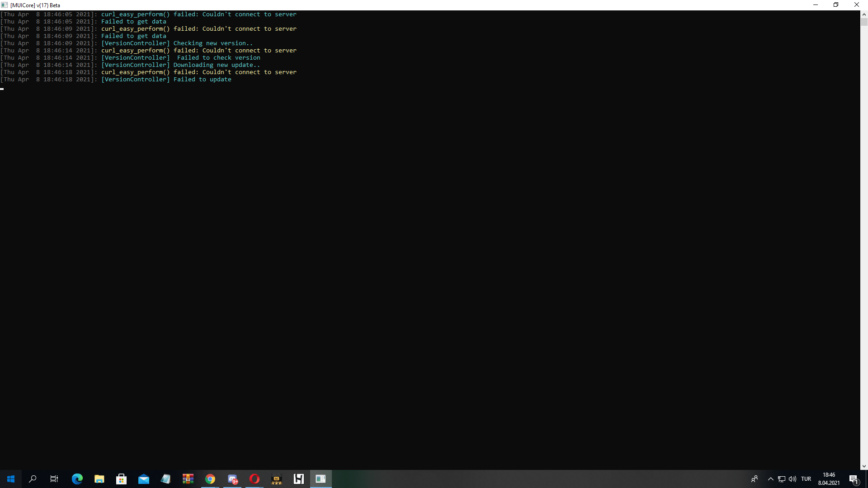Screen dimensions: 868x488
Task: Open File Explorer from taskbar
Action: (x=99, y=479)
